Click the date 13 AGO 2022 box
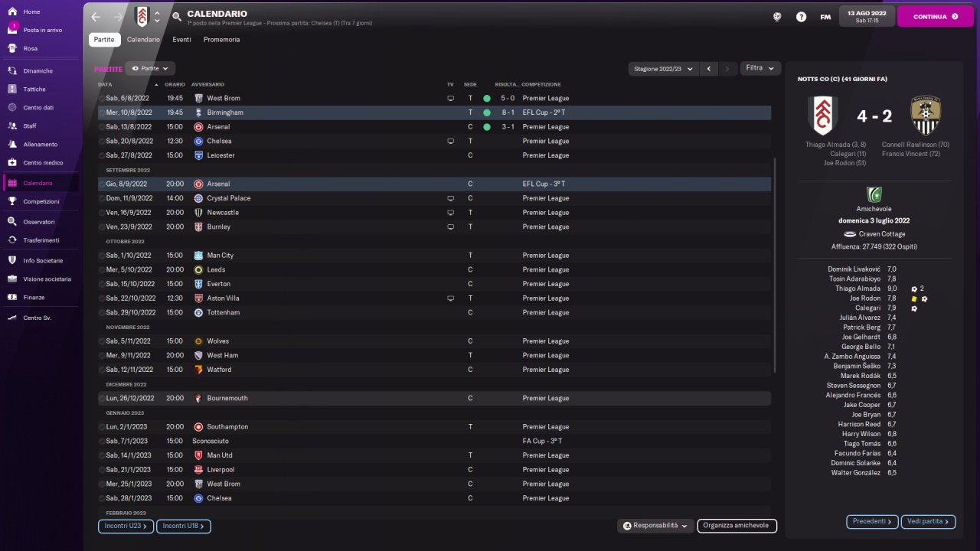Viewport: 980px width, 551px height. (x=867, y=16)
